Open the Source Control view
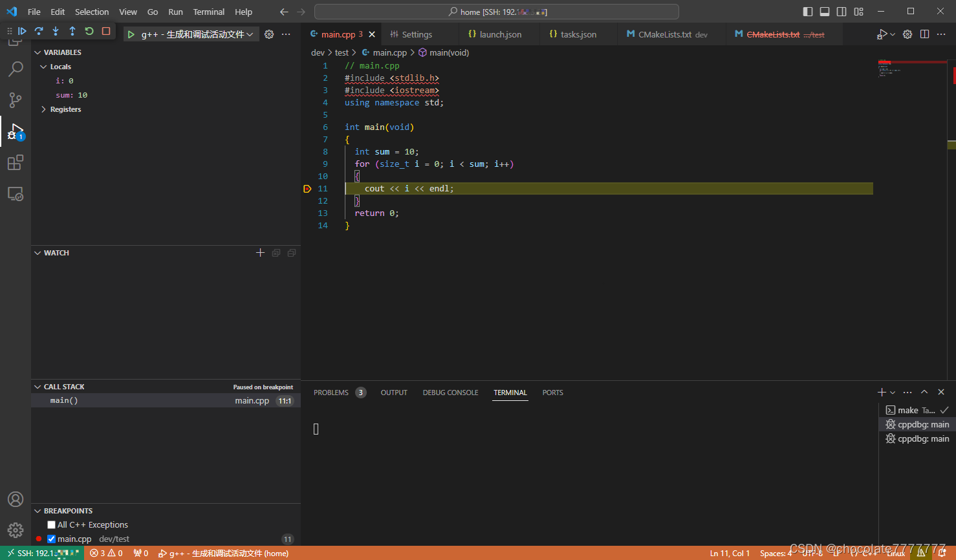 [16, 100]
